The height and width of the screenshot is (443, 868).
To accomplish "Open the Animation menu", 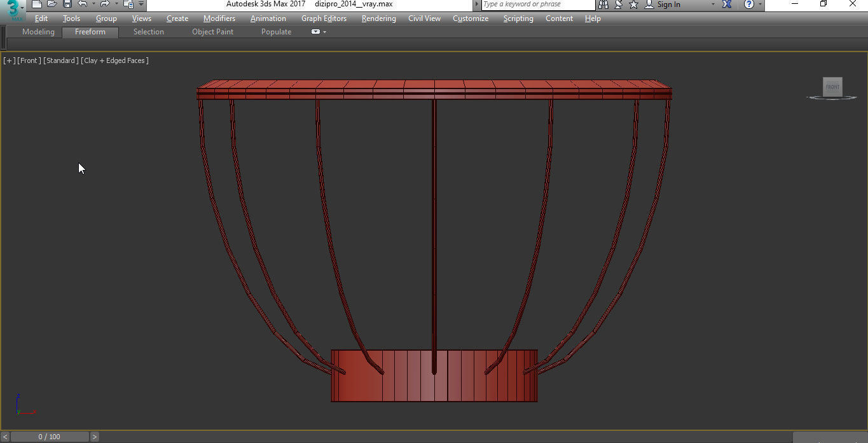I will [268, 18].
